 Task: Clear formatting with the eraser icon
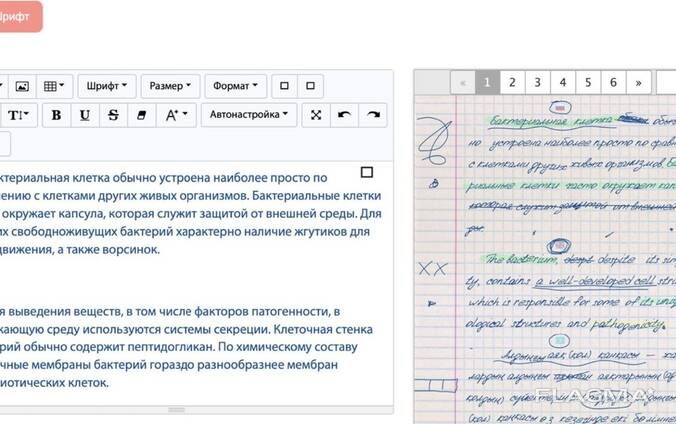coord(141,115)
